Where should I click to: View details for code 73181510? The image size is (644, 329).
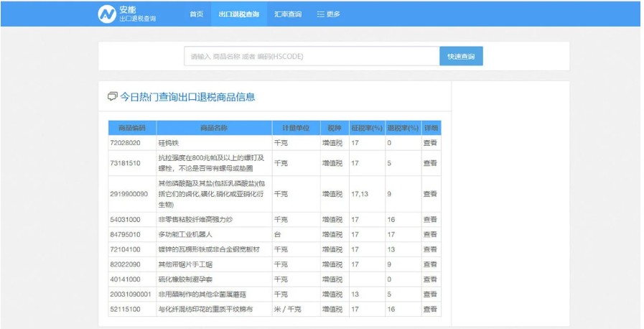click(430, 163)
